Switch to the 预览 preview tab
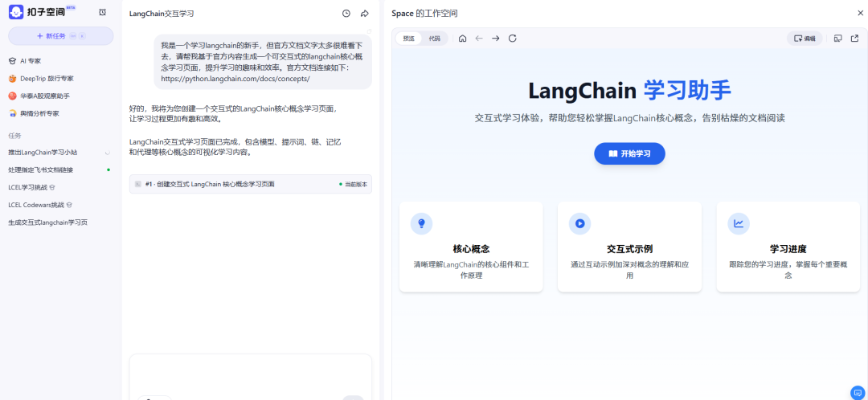Screen dimensions: 868x400 point(408,39)
